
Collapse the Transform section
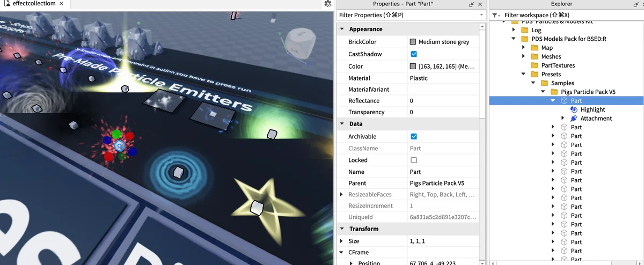coord(342,229)
